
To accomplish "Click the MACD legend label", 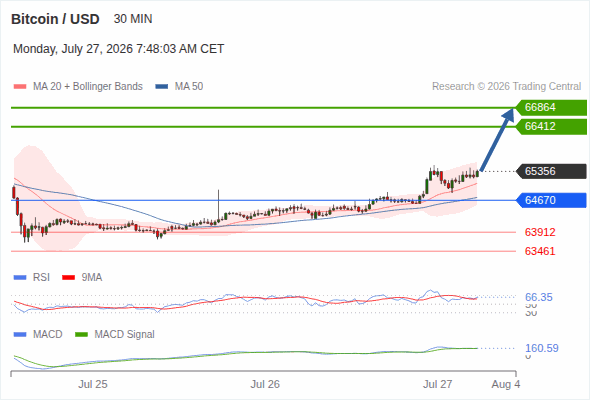I will coord(48,335).
